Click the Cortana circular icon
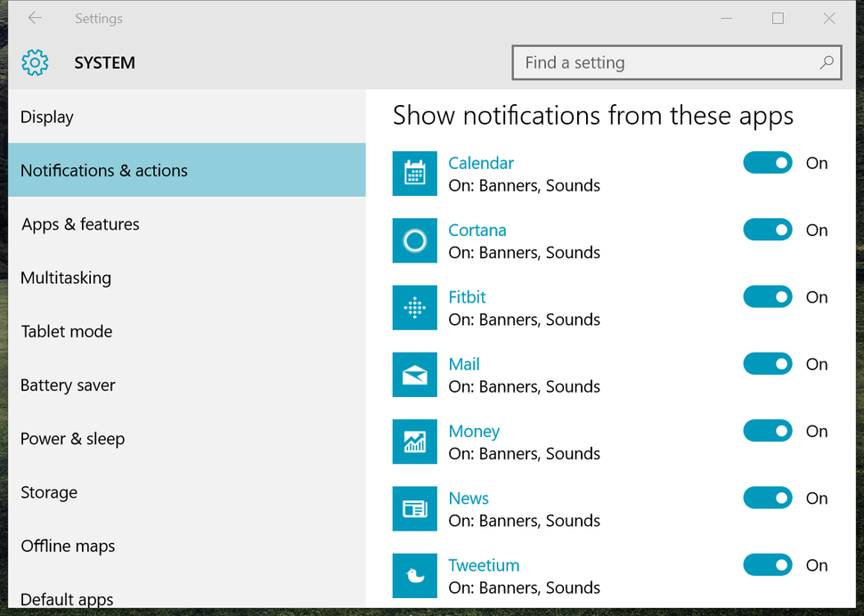The image size is (864, 616). pos(414,240)
